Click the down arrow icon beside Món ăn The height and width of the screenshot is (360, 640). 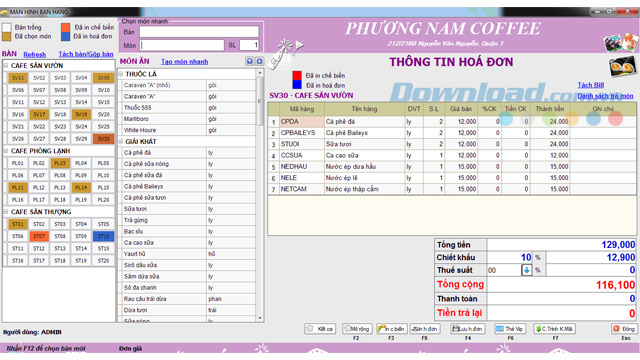[x=260, y=61]
